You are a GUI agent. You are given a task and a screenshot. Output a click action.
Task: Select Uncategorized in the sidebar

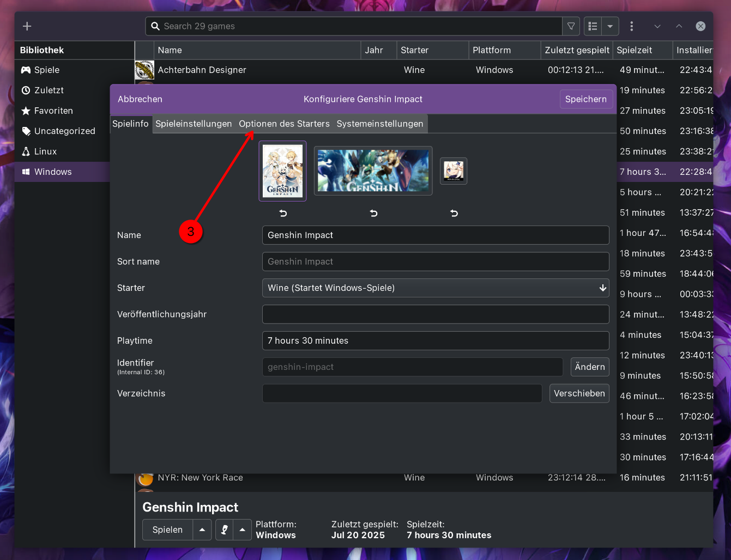(74, 131)
